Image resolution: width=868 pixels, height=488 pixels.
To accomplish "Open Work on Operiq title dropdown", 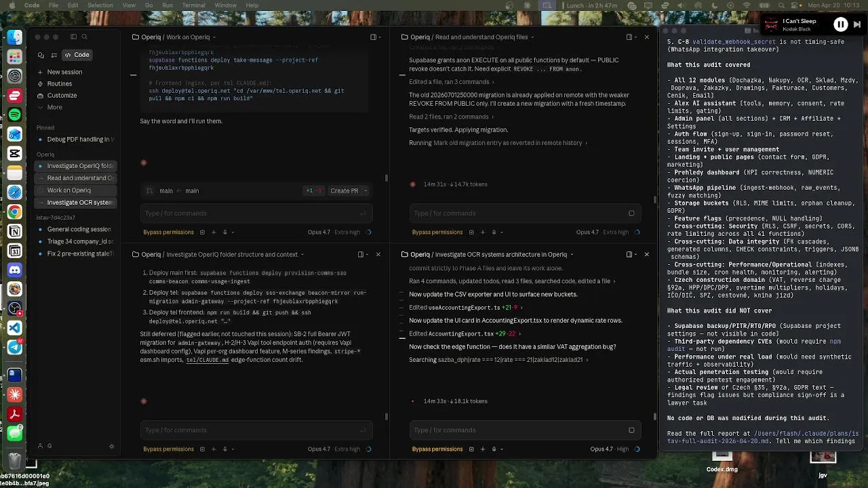I will coord(214,37).
